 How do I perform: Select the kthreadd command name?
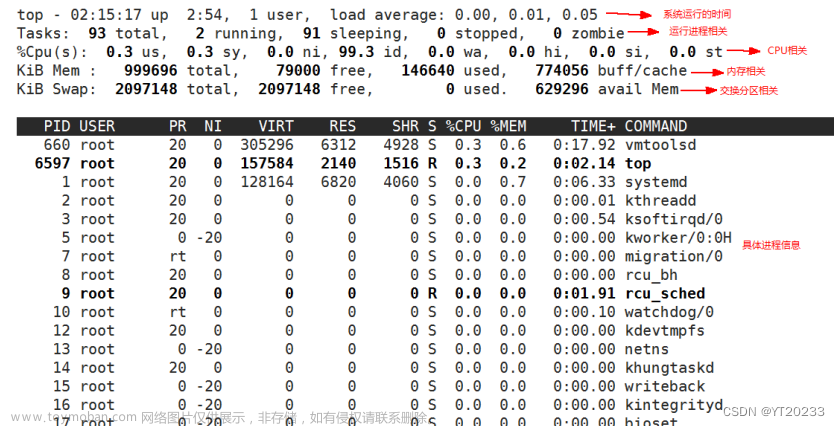point(660,200)
